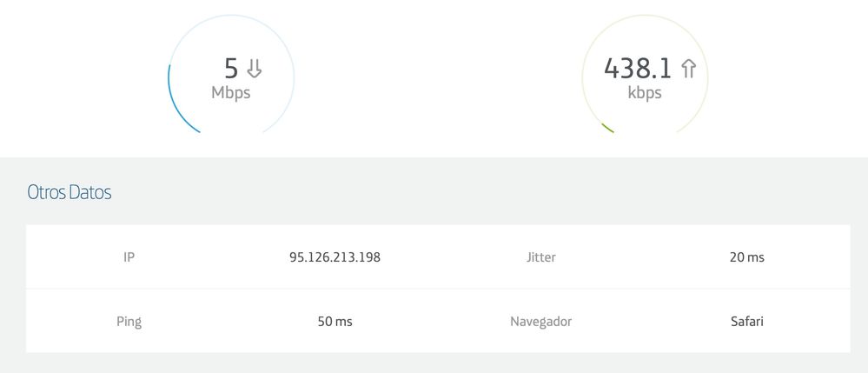Click the IP label
Image resolution: width=868 pixels, height=373 pixels.
[129, 257]
